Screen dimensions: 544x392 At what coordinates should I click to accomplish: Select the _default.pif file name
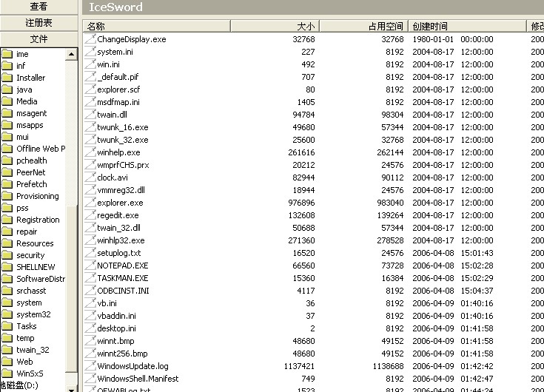click(118, 77)
